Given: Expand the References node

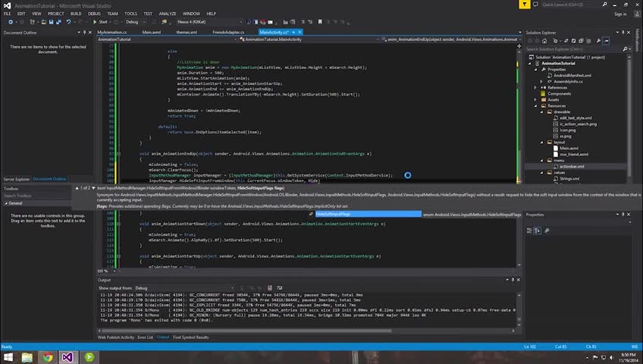Looking at the screenshot, I should (535, 87).
